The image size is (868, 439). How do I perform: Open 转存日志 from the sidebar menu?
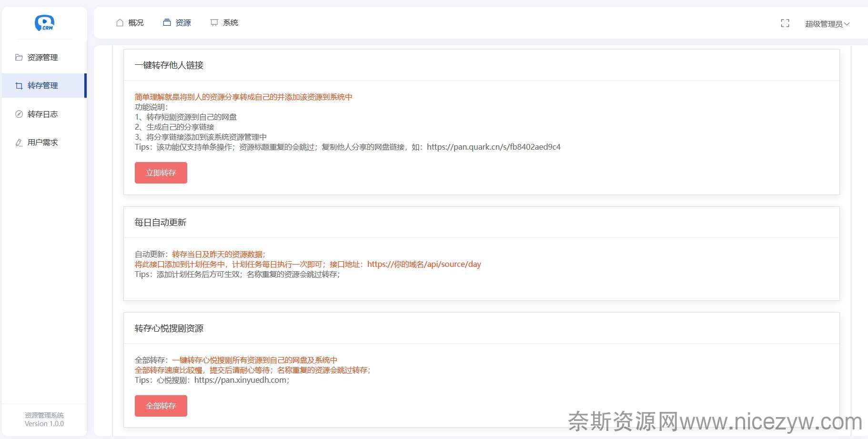[x=42, y=114]
